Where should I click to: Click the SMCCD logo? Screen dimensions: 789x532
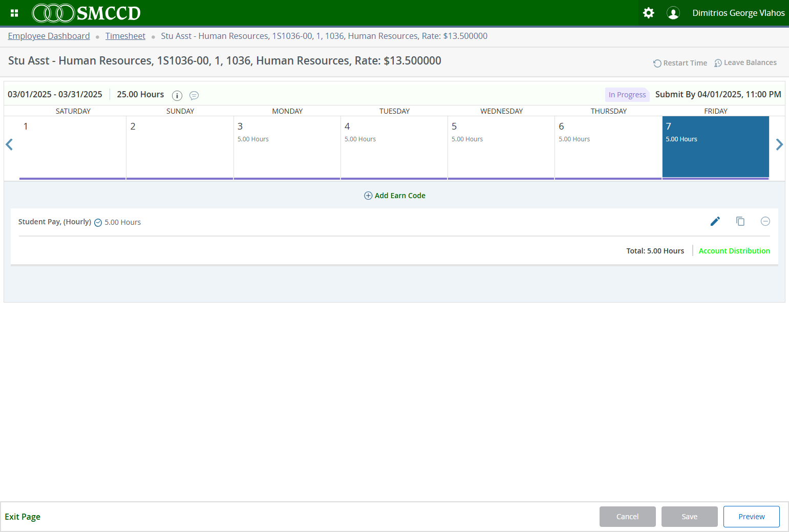(x=87, y=13)
